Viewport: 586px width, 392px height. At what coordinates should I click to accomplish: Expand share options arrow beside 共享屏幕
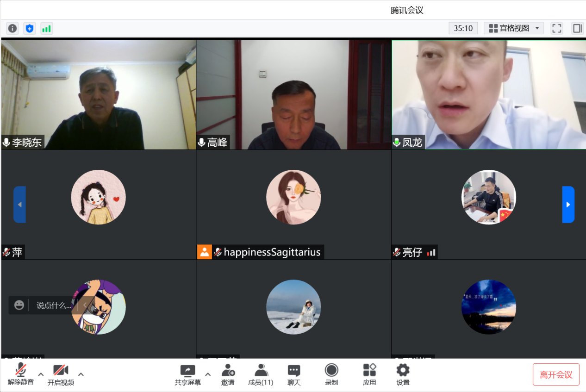(x=208, y=374)
